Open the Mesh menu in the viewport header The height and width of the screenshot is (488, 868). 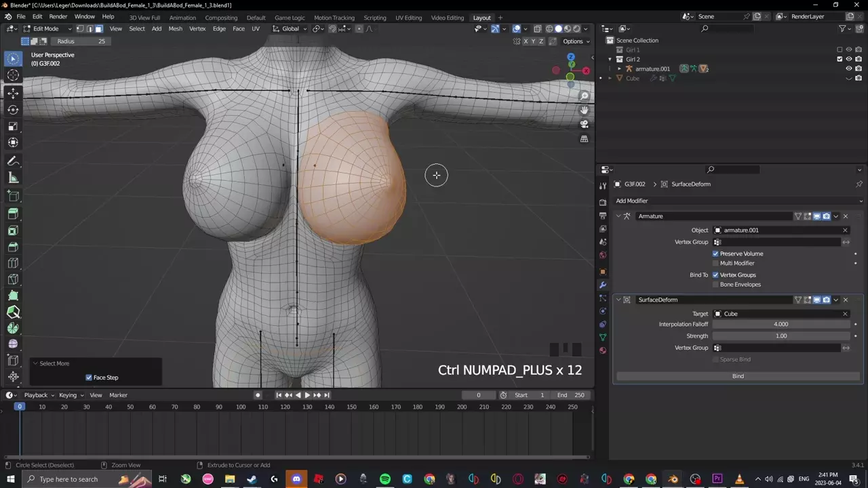point(175,28)
